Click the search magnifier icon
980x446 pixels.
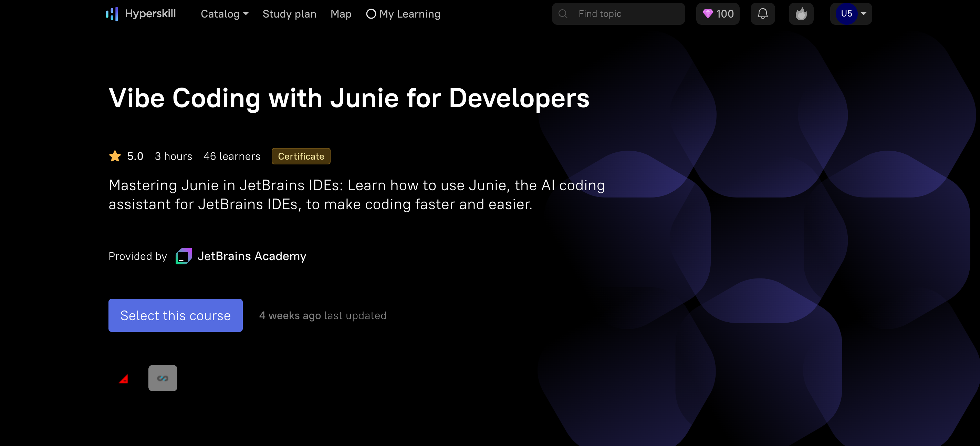tap(563, 14)
